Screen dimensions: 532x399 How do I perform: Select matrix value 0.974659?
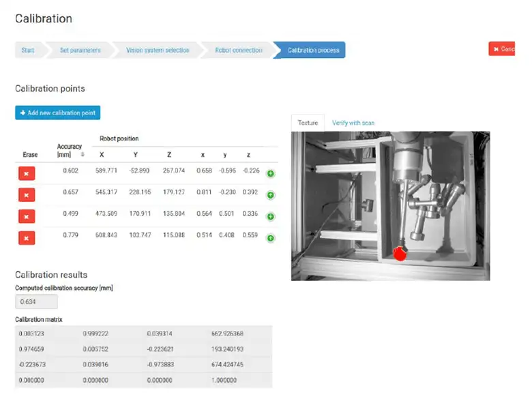coord(31,349)
